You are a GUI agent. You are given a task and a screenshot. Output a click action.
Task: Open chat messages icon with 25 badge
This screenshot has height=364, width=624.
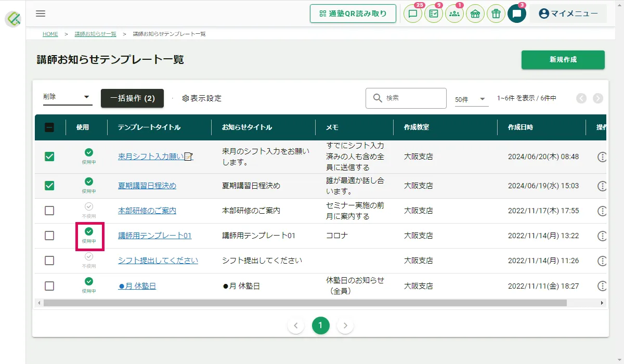(x=413, y=14)
